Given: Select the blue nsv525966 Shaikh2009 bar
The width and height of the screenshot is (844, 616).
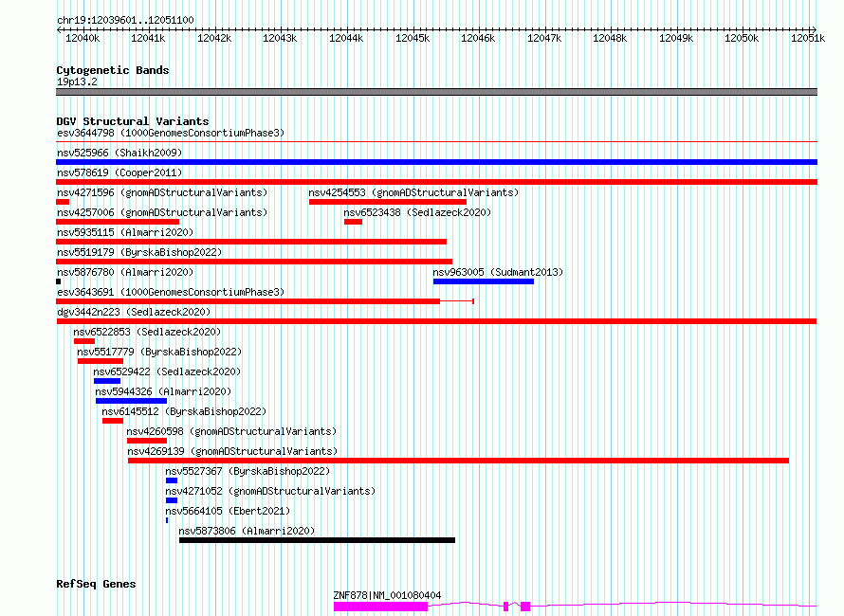Looking at the screenshot, I should [436, 162].
